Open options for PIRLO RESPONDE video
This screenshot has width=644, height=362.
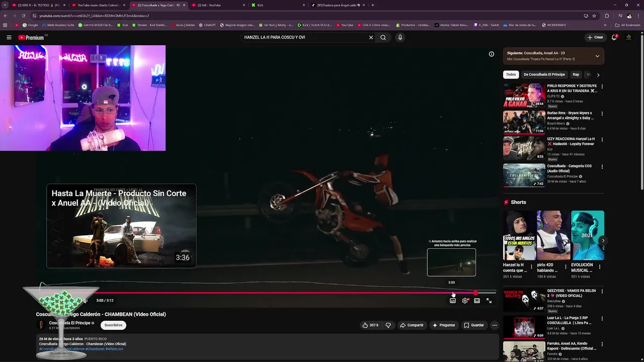(602, 86)
